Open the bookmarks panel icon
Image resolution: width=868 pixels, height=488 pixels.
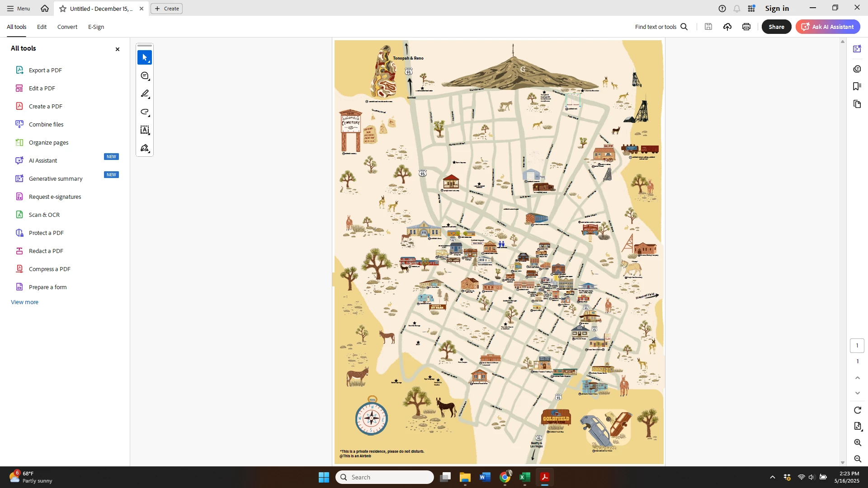(857, 86)
